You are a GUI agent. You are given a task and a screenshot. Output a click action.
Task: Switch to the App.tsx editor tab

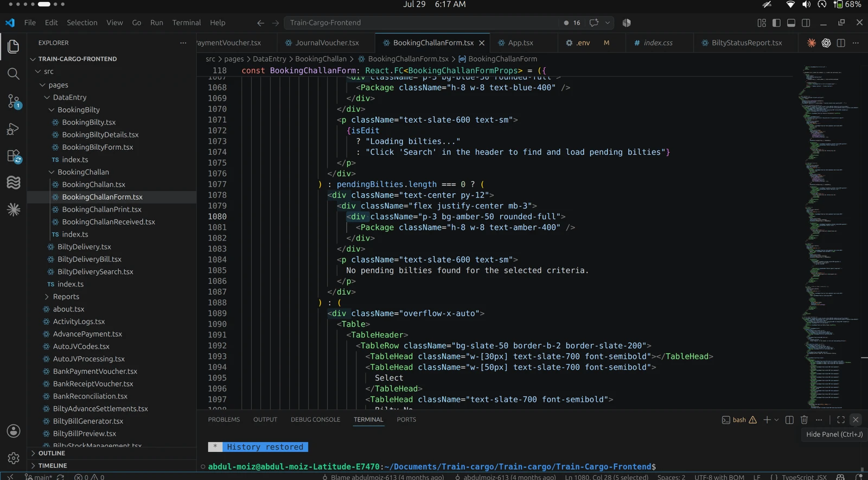coord(520,43)
